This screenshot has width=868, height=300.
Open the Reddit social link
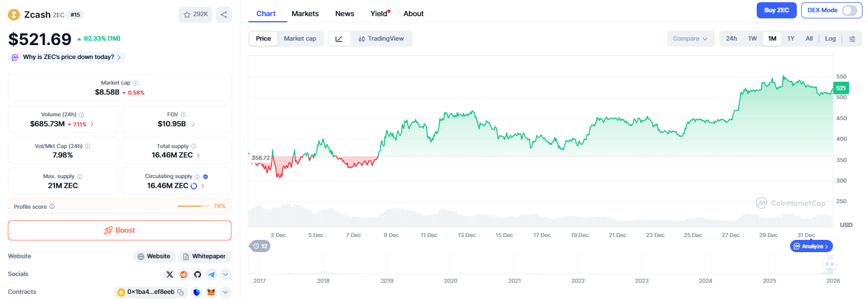184,274
